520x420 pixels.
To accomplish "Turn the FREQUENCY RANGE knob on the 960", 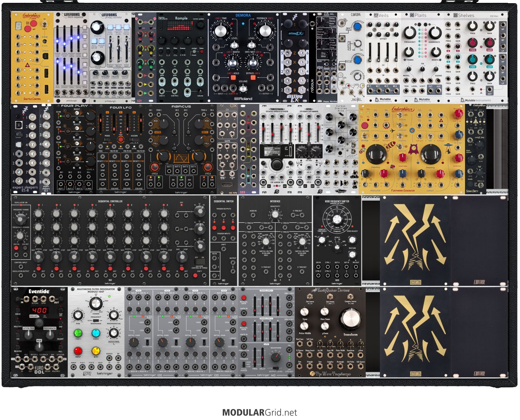I will click(x=21, y=220).
